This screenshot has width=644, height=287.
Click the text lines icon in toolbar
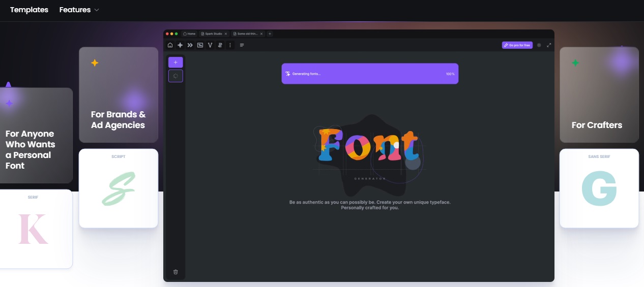(242, 45)
